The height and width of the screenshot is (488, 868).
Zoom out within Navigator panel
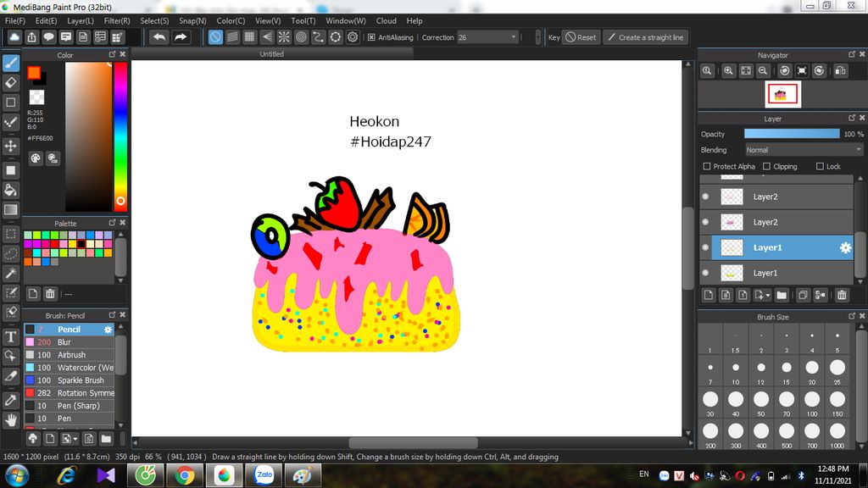coord(763,71)
